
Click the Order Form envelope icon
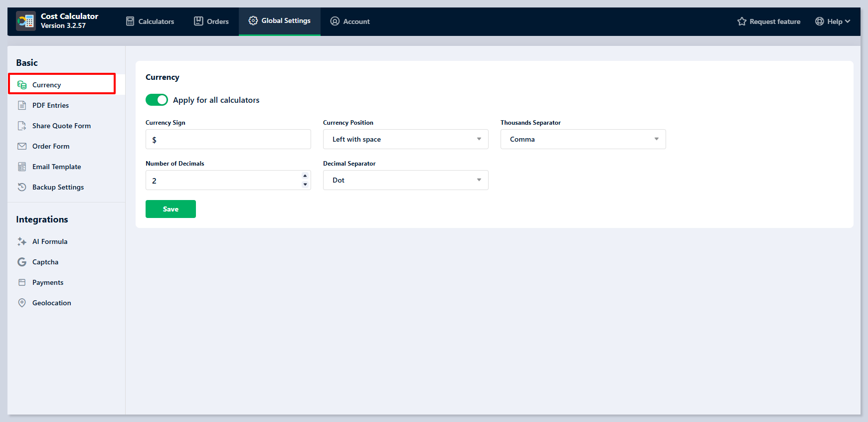[x=22, y=146]
